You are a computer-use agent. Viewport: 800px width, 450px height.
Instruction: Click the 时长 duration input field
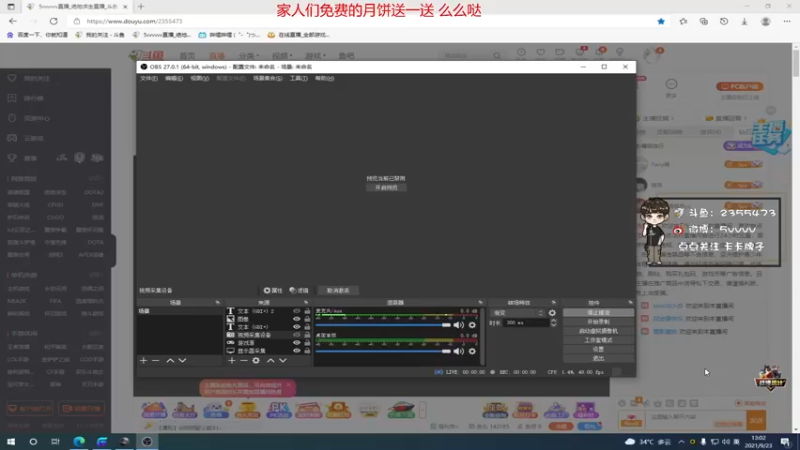click(526, 323)
